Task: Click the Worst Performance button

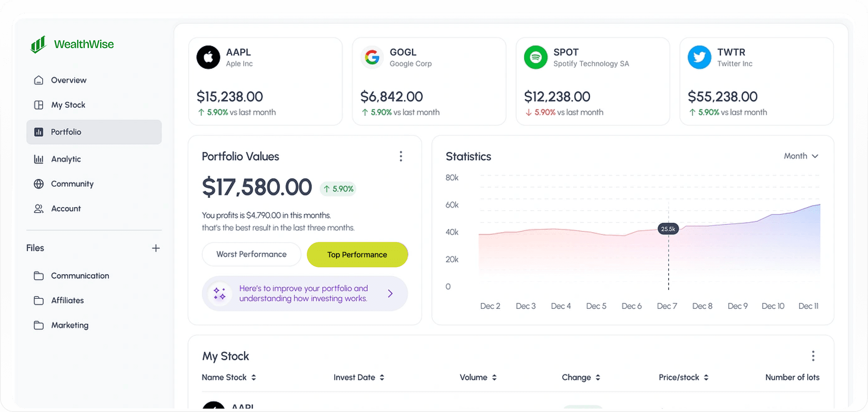Action: click(x=251, y=254)
